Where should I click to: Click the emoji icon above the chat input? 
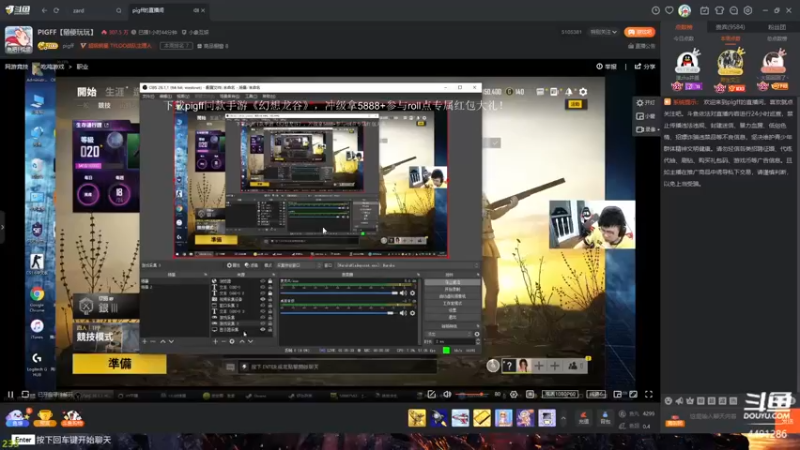[668, 401]
